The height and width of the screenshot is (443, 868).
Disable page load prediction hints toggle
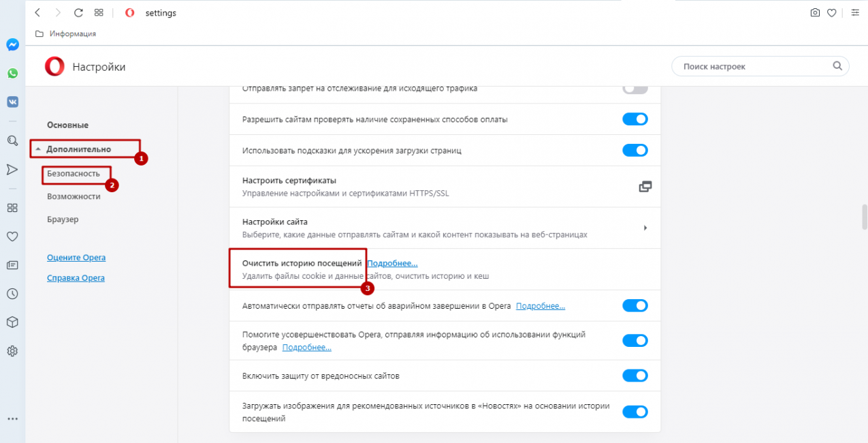coord(634,150)
